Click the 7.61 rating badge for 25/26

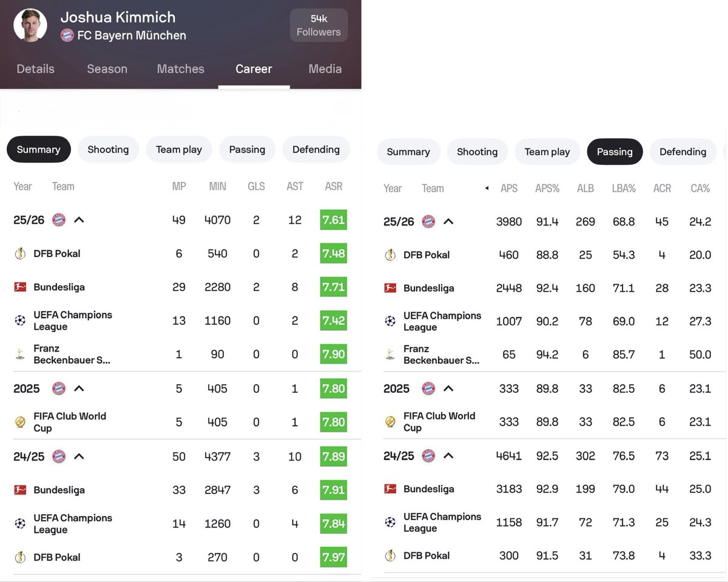pyautogui.click(x=333, y=219)
